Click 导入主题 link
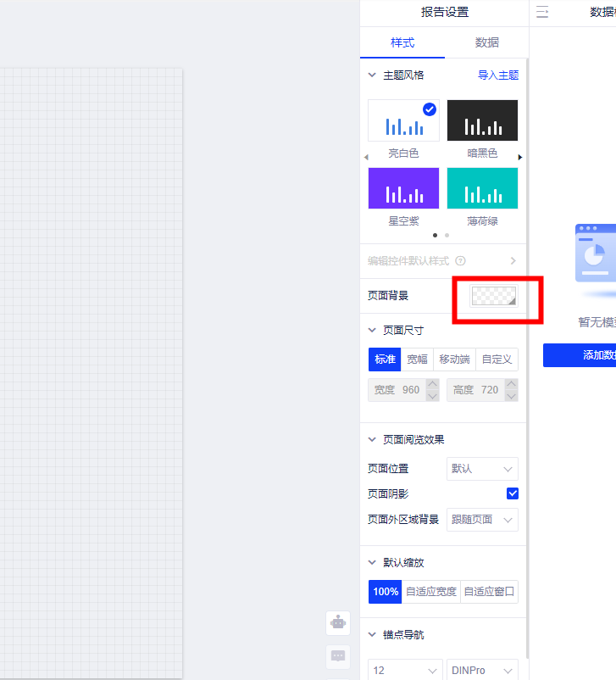616x680 pixels. [498, 75]
